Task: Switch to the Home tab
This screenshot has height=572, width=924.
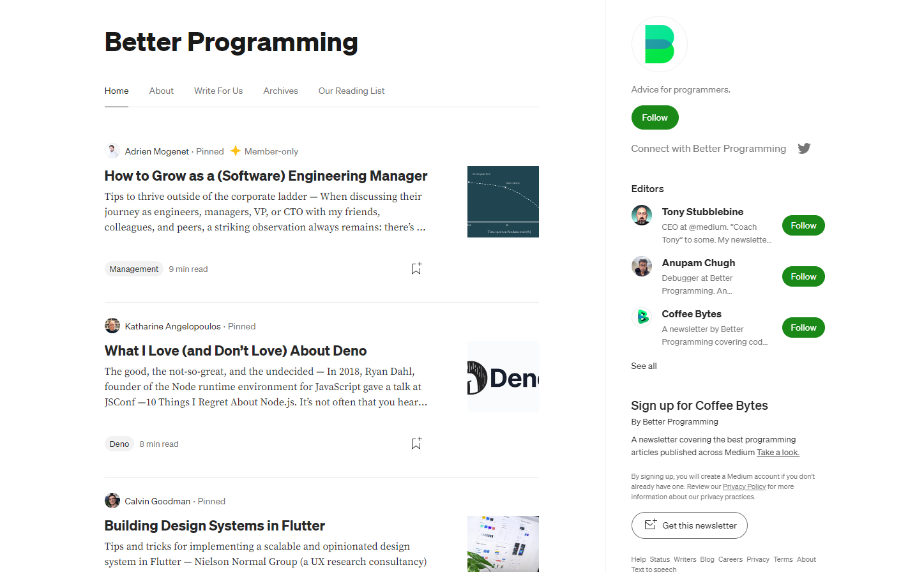Action: coord(117,91)
